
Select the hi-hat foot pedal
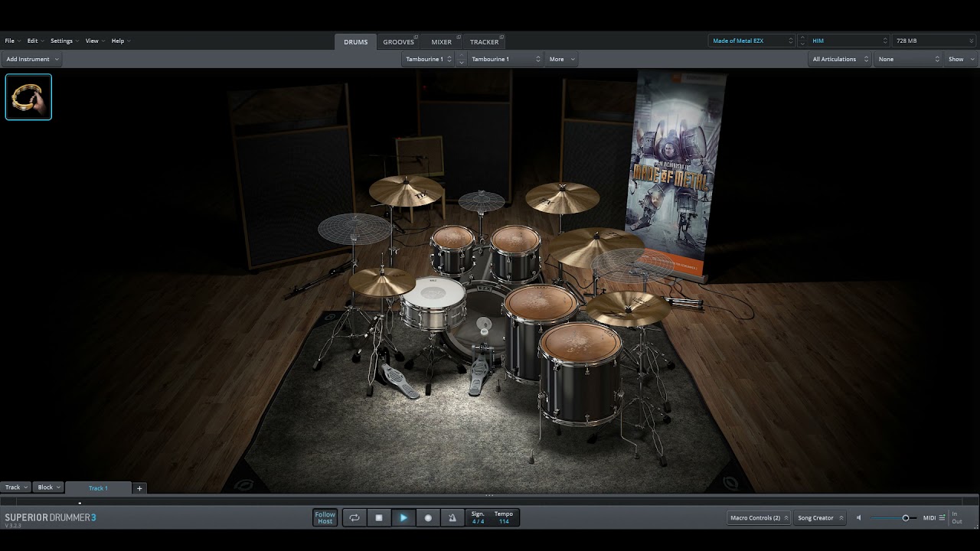(400, 381)
